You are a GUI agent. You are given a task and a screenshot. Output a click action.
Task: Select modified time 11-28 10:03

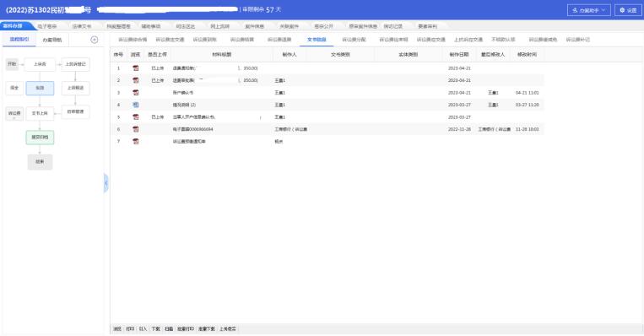tap(528, 129)
